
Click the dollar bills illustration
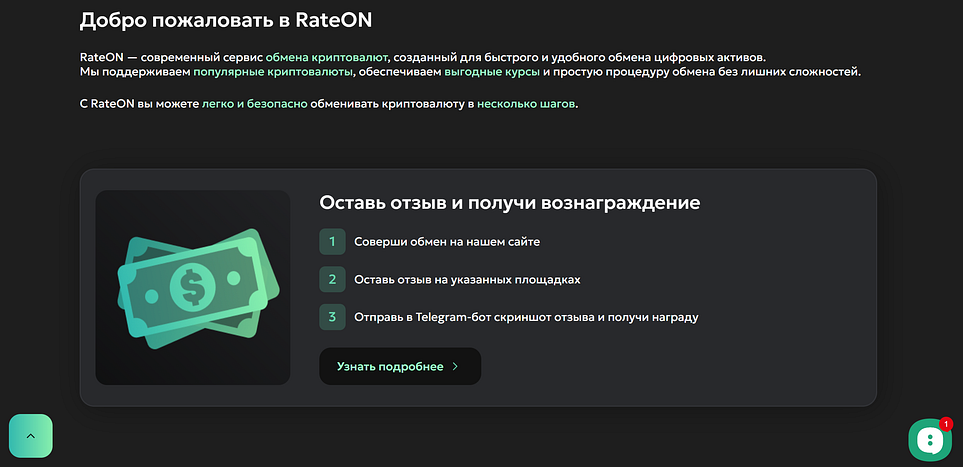tap(198, 288)
